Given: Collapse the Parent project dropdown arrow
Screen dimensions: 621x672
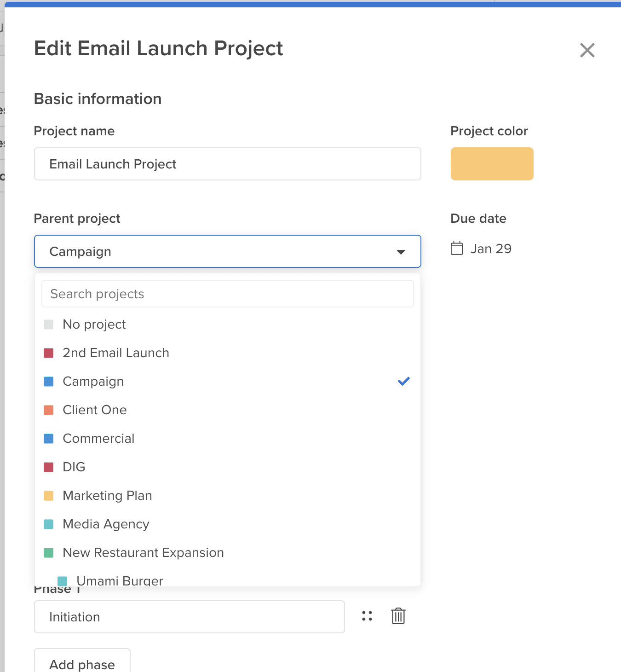Looking at the screenshot, I should pos(401,251).
